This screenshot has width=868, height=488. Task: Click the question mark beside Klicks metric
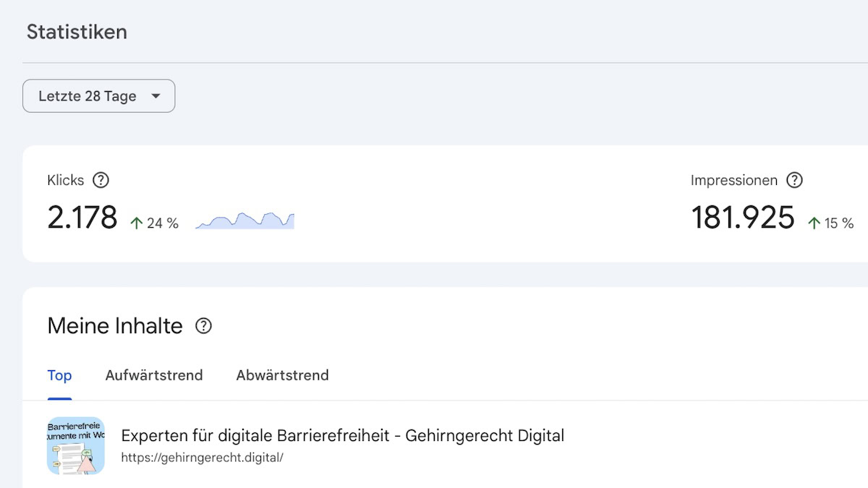[101, 181]
